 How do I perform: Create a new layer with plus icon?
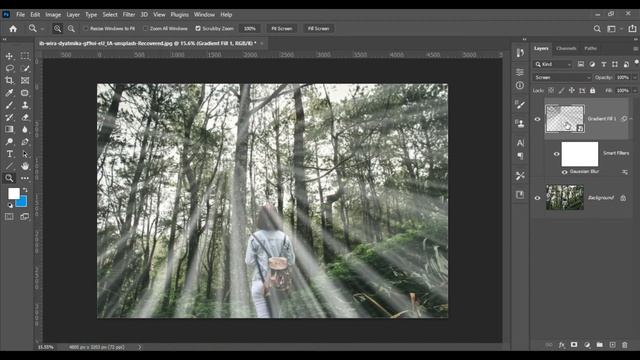coord(612,345)
